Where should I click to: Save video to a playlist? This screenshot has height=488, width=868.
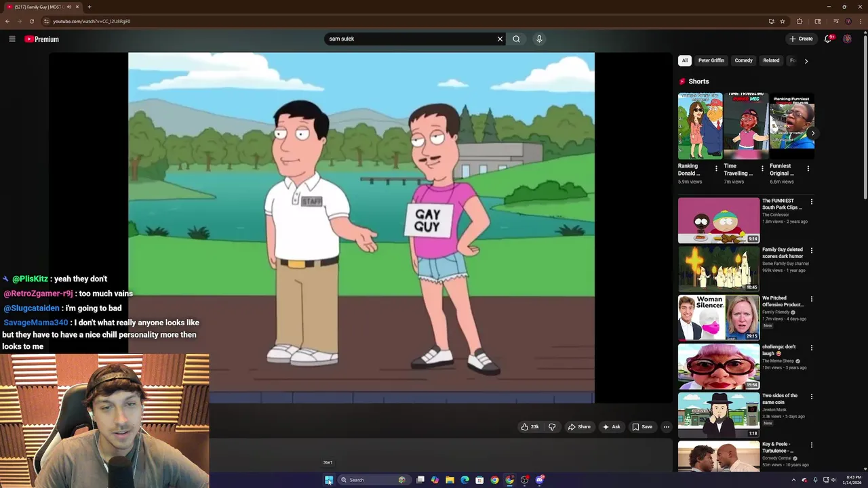coord(642,427)
